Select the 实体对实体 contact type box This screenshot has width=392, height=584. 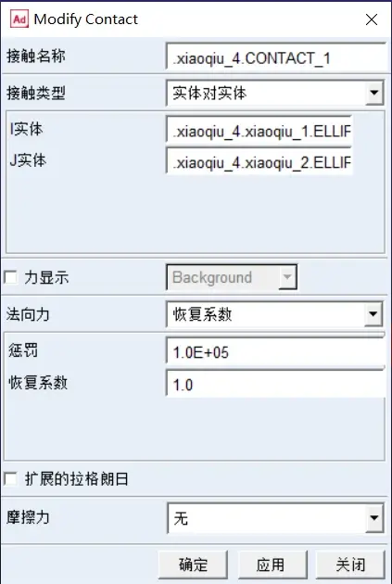(266, 93)
